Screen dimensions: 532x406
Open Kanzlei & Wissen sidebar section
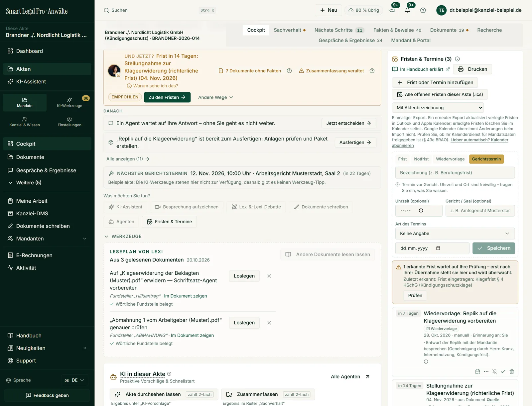pos(25,122)
